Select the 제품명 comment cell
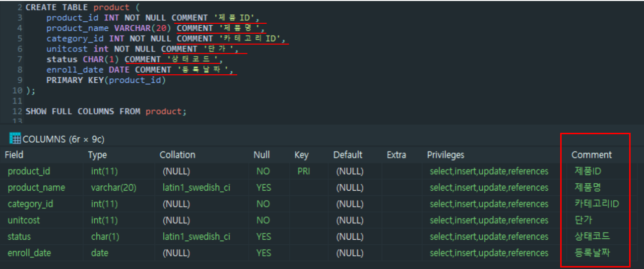 tap(587, 188)
